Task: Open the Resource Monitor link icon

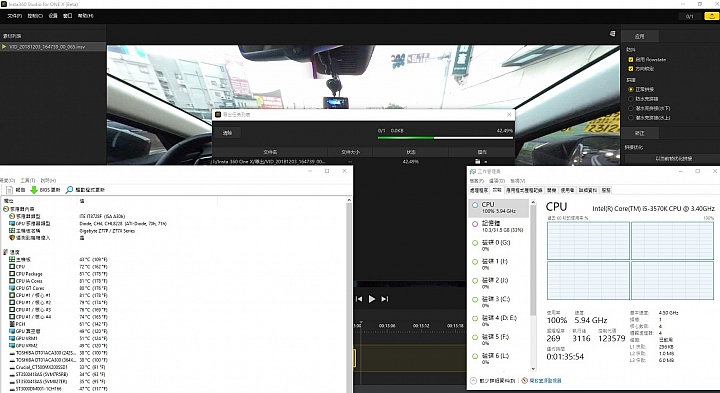Action: (524, 381)
